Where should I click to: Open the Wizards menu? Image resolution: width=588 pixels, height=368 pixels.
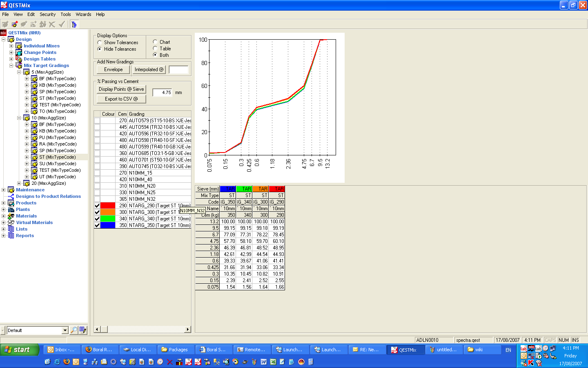[83, 14]
